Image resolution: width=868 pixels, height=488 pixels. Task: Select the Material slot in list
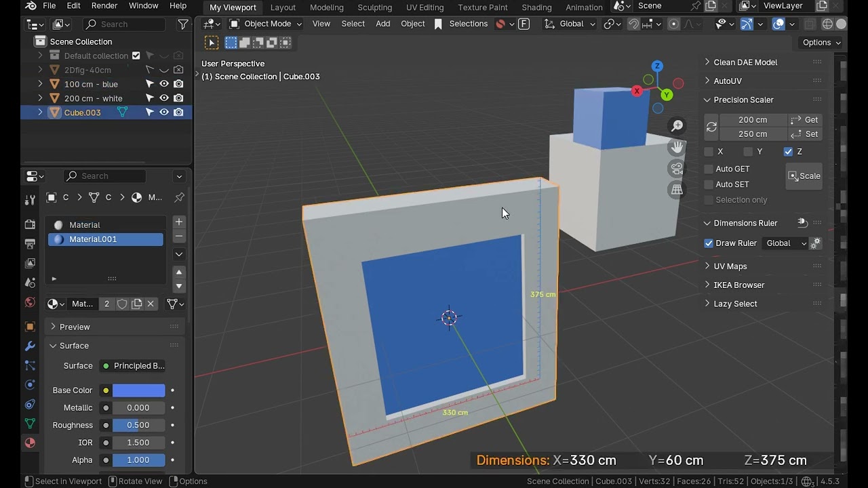pyautogui.click(x=106, y=225)
